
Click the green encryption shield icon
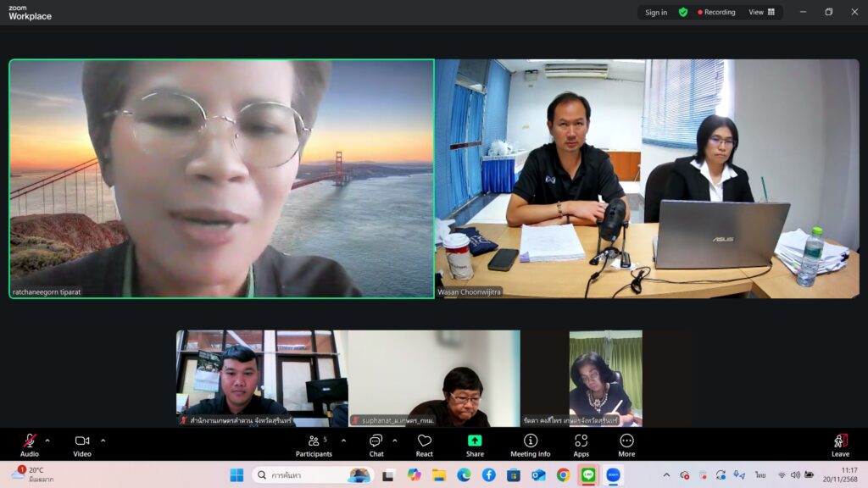click(683, 13)
